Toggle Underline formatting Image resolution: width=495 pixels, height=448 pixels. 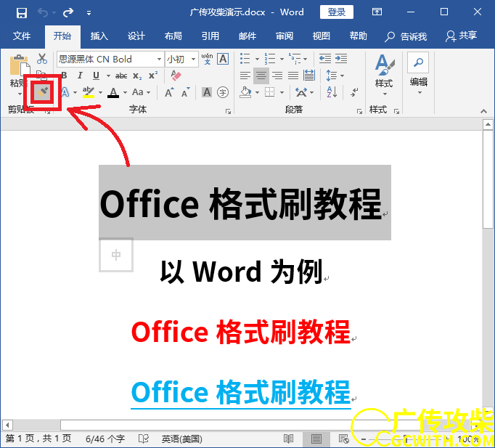click(97, 76)
